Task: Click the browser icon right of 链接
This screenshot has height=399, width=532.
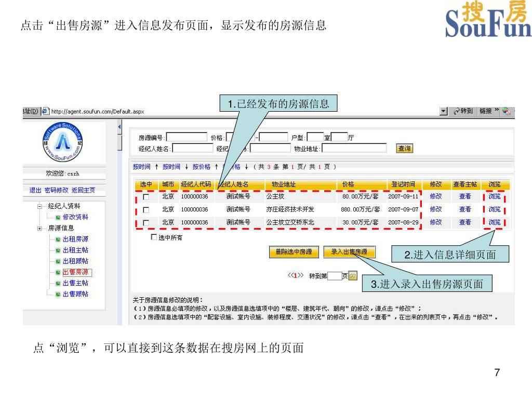Action: coord(507,111)
